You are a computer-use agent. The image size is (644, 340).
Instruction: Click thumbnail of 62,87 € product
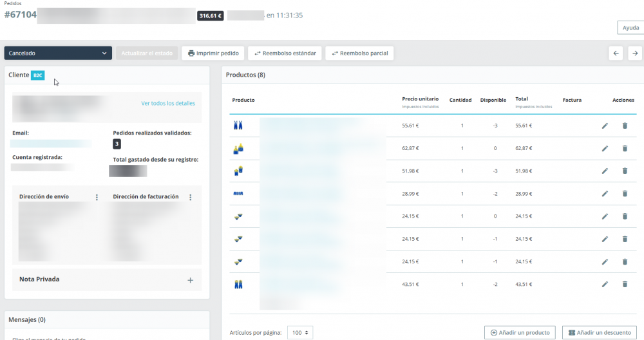(238, 149)
